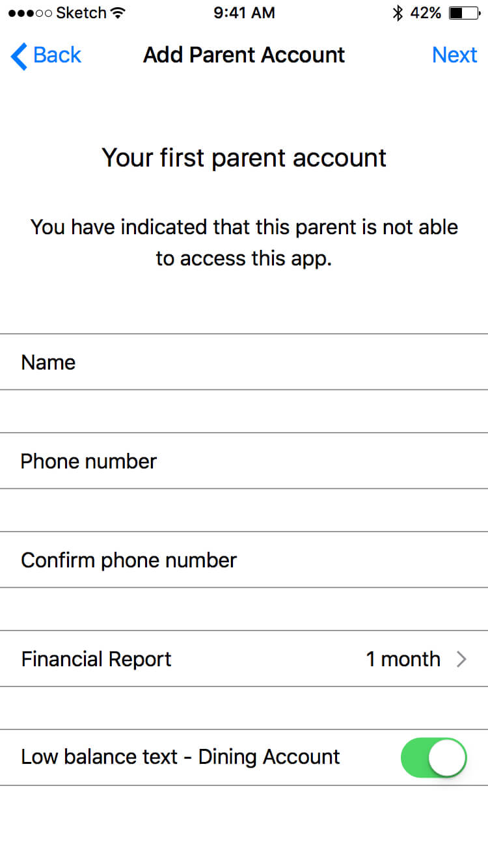Screen dimensions: 488x868
Task: Toggle the Low balance text switch
Action: coord(434,757)
